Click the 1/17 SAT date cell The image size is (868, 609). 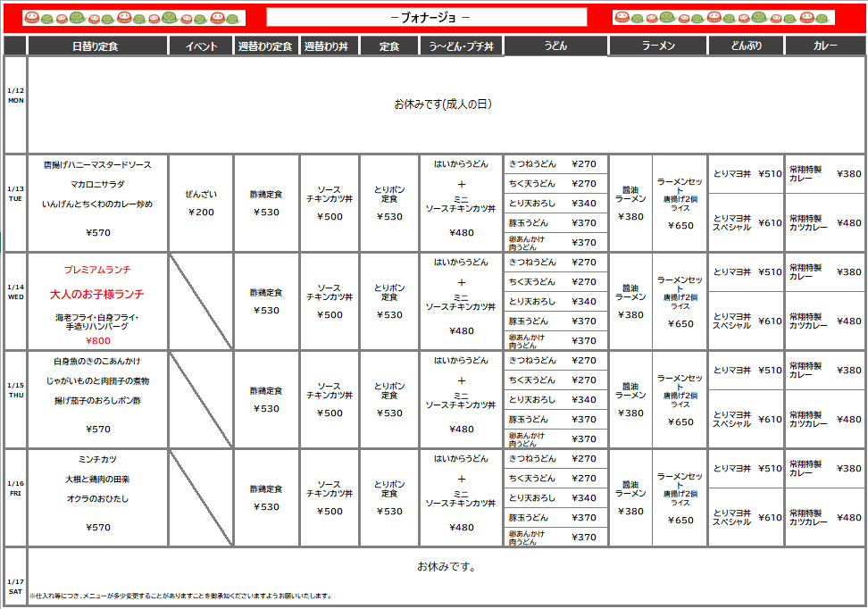point(16,586)
